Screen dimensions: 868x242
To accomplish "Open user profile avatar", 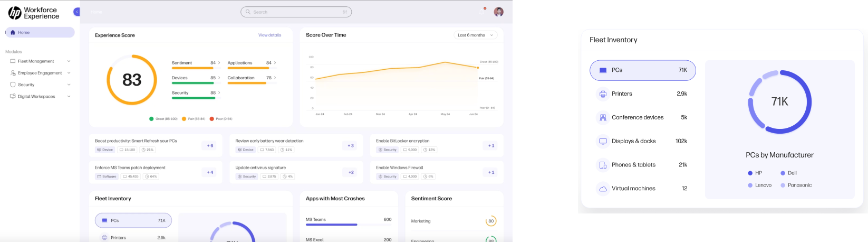I will (498, 12).
